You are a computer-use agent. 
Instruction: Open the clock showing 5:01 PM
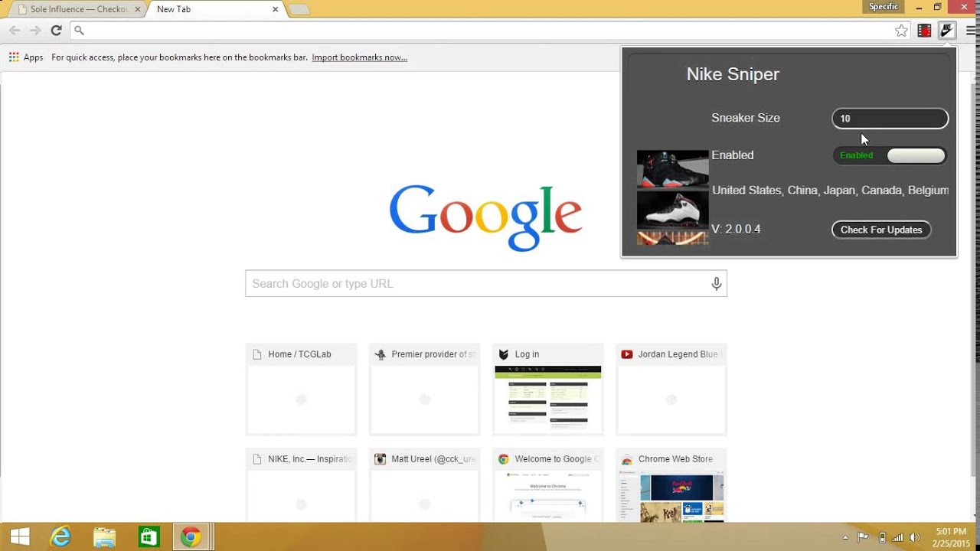(951, 537)
